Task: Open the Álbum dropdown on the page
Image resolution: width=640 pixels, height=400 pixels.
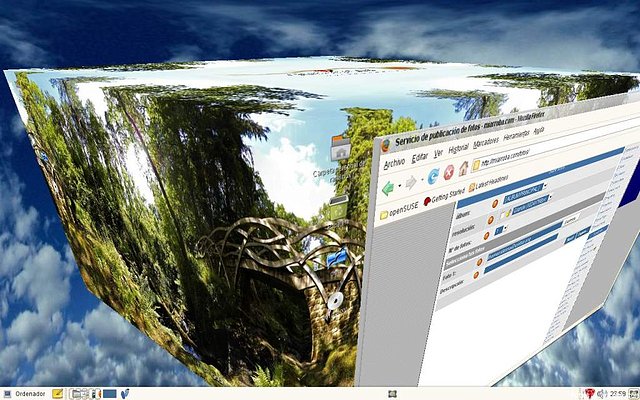Action: coord(524,193)
